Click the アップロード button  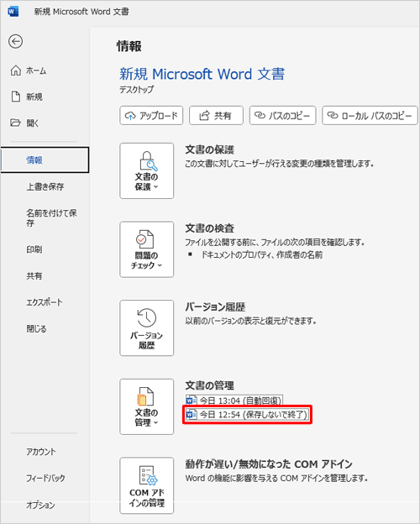click(151, 116)
